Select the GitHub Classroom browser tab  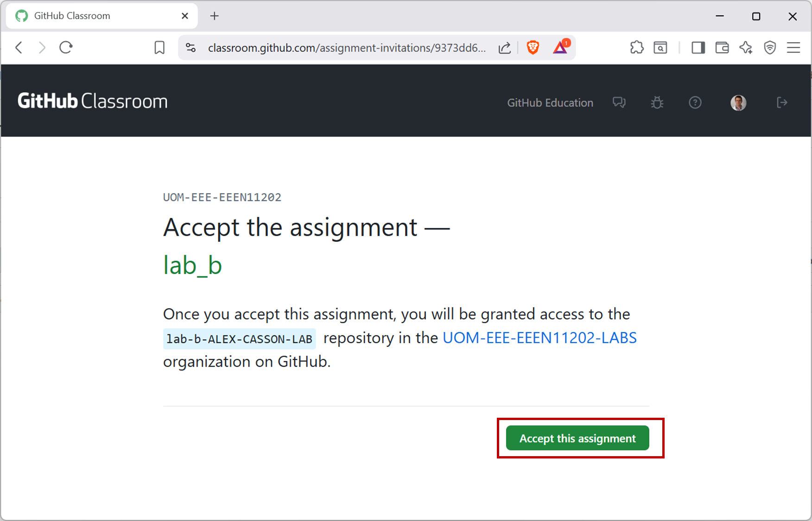pyautogui.click(x=93, y=16)
